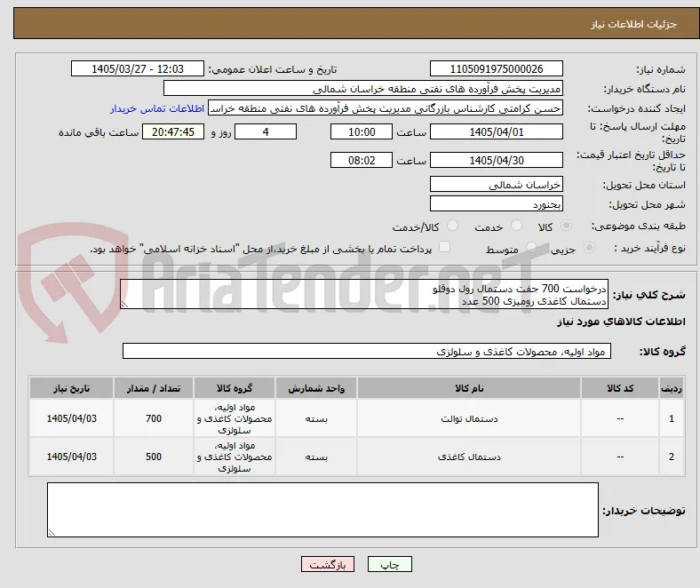
Task: Click the کد کالا column header
Action: point(620,388)
